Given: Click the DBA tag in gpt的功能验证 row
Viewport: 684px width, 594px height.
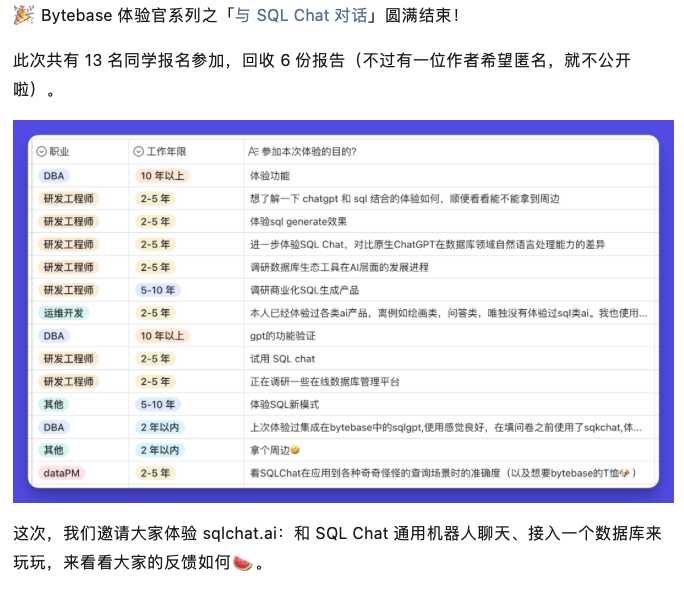Looking at the screenshot, I should 54,336.
